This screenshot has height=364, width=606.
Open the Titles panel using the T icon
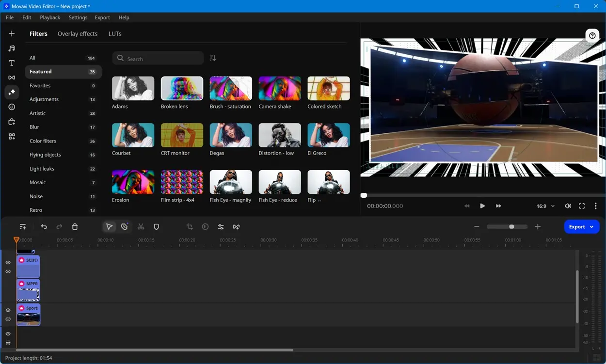coord(11,63)
